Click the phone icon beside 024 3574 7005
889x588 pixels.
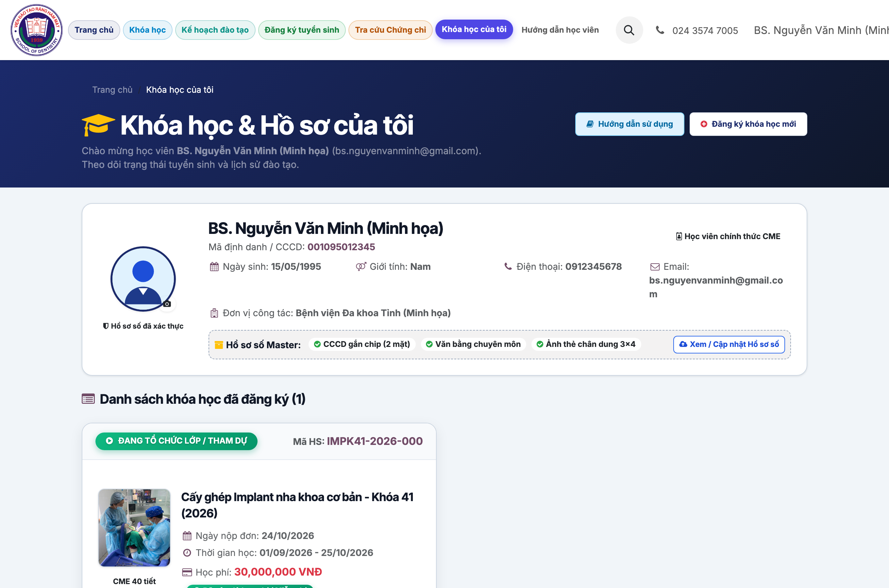pyautogui.click(x=660, y=30)
